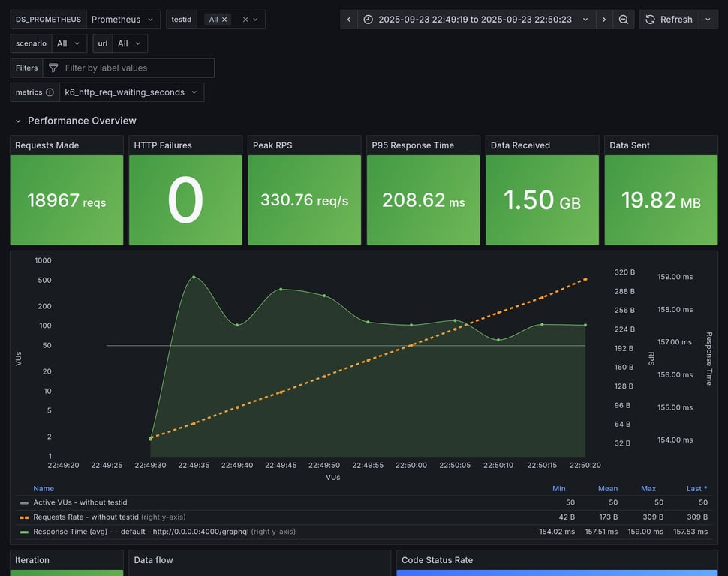Remove the 'All' tag from testid
Screen dimensions: 728x576
point(224,19)
